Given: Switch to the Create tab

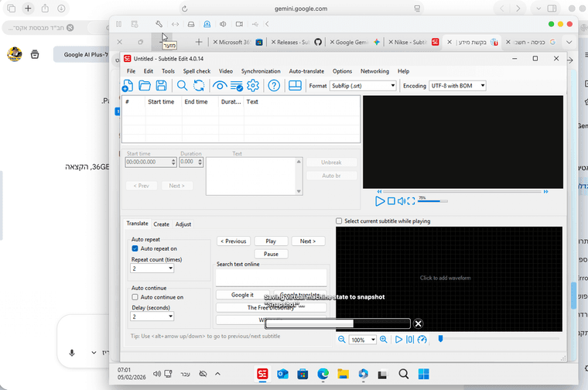Looking at the screenshot, I should click(x=161, y=224).
